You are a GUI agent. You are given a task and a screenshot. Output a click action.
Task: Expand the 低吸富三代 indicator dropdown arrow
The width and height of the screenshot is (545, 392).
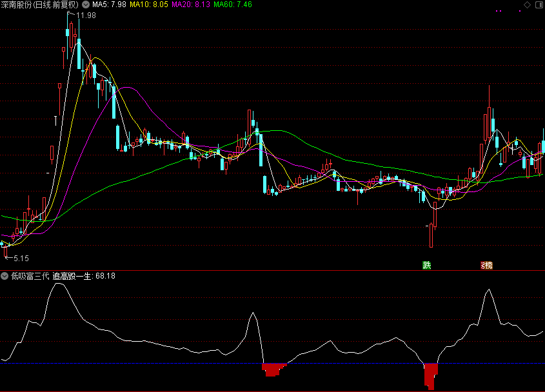click(x=5, y=276)
